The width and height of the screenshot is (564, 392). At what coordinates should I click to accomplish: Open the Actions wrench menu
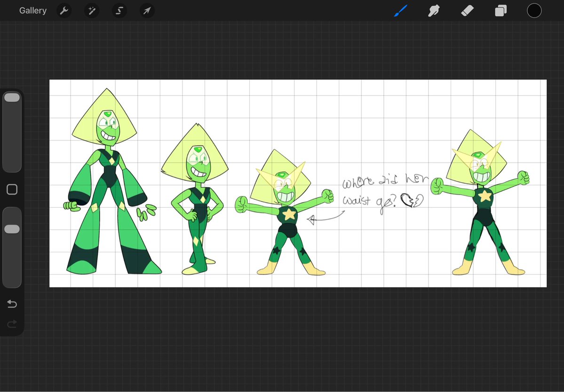(x=64, y=11)
